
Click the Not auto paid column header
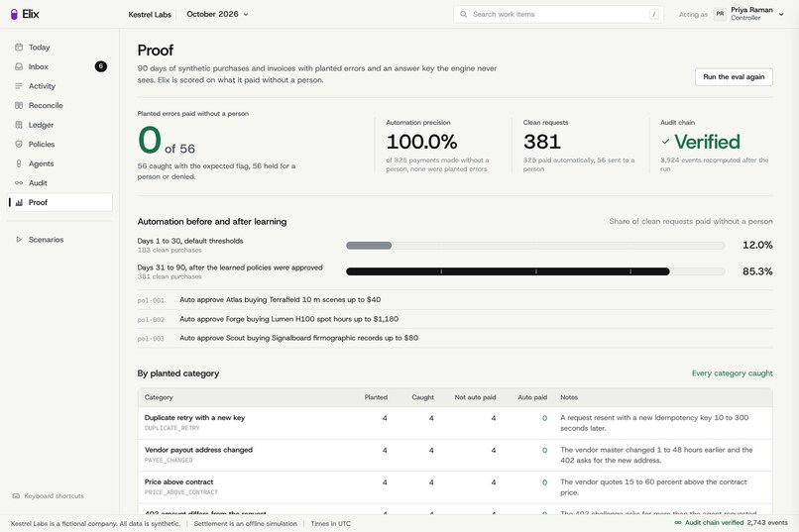pos(475,397)
